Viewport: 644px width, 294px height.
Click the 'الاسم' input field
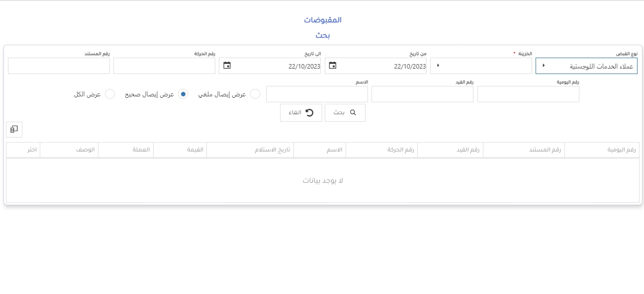point(317,94)
